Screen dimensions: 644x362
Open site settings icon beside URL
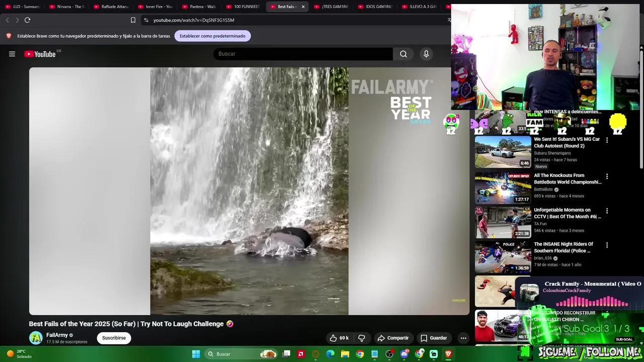tap(146, 20)
